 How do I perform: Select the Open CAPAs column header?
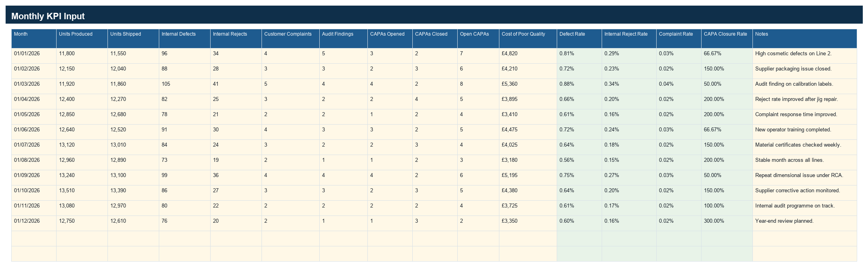[479, 38]
